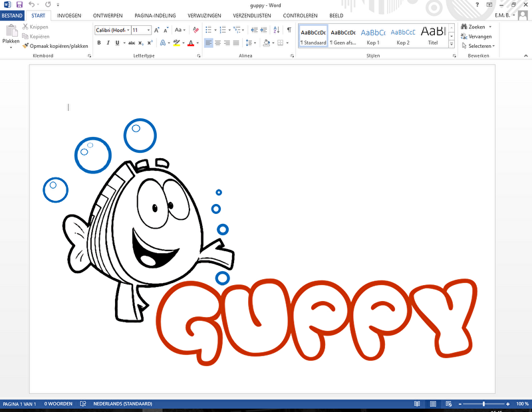Viewport: 532px width, 412px height.
Task: Switch to print layout view in status bar
Action: click(x=433, y=404)
